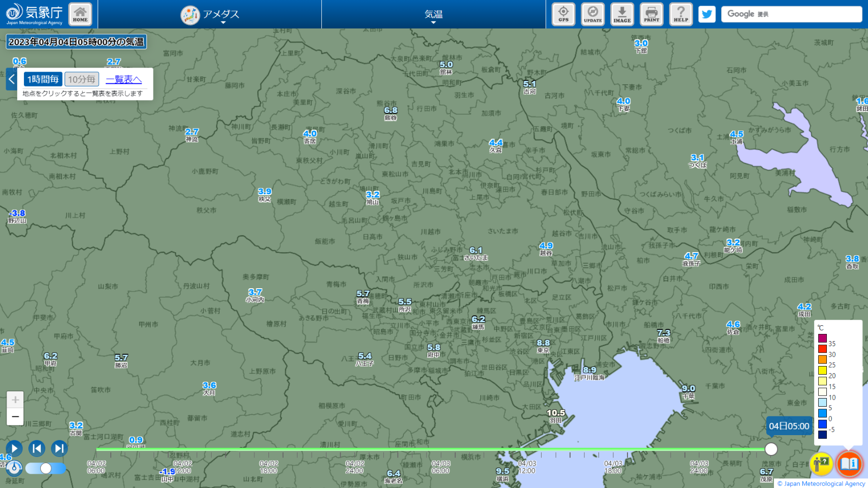The height and width of the screenshot is (488, 868).
Task: Click the Japan Meteorological Agency logo
Action: tap(34, 14)
